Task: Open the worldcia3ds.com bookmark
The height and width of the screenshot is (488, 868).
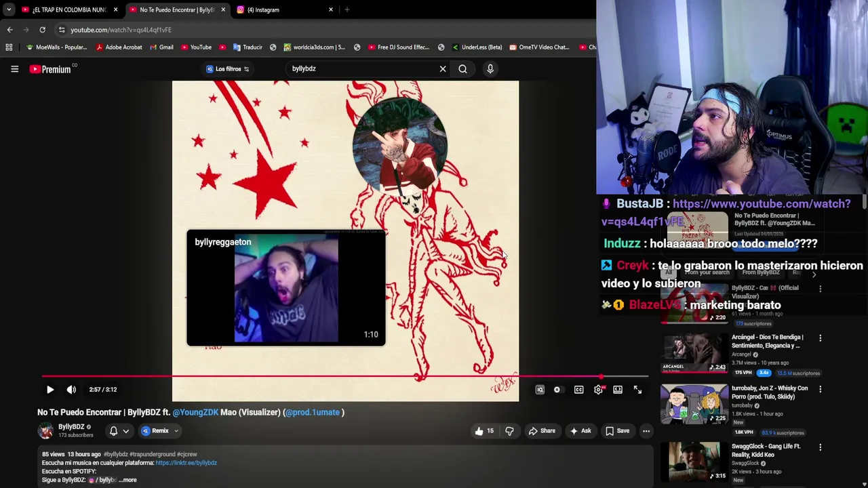Action: click(x=315, y=47)
